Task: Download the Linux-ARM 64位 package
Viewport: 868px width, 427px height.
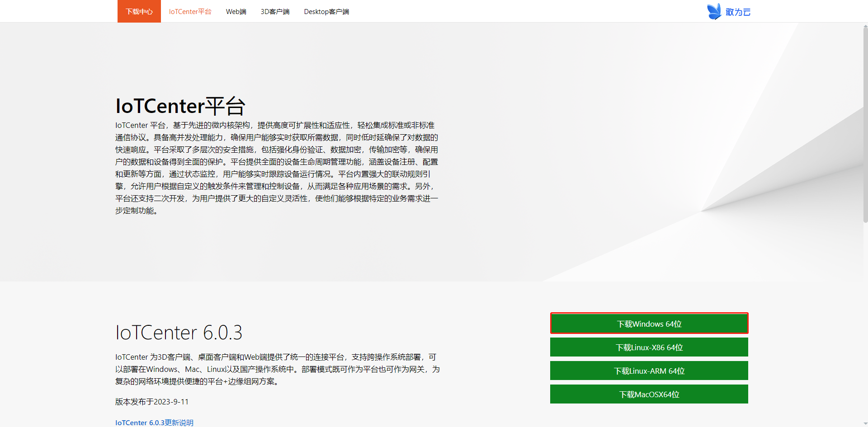Action: point(649,371)
